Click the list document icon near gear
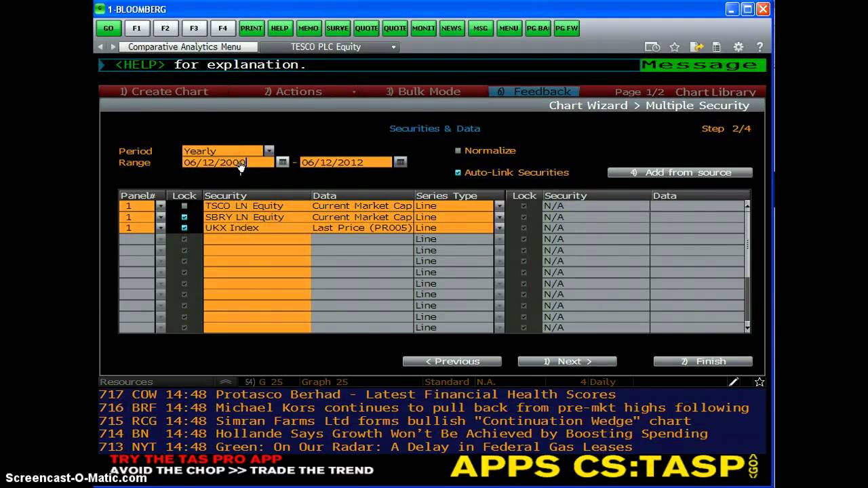Viewport: 868px width, 488px height. point(717,47)
